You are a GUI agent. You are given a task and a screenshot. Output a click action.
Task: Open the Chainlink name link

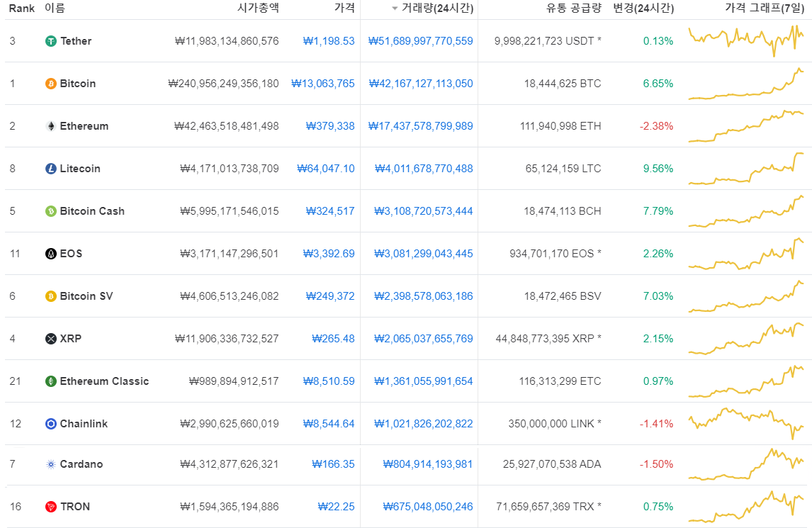84,423
